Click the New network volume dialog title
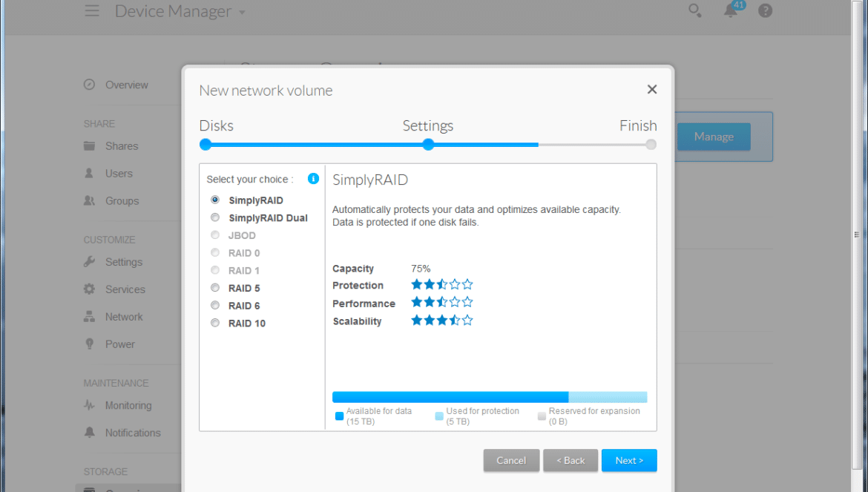868x492 pixels. coord(266,91)
